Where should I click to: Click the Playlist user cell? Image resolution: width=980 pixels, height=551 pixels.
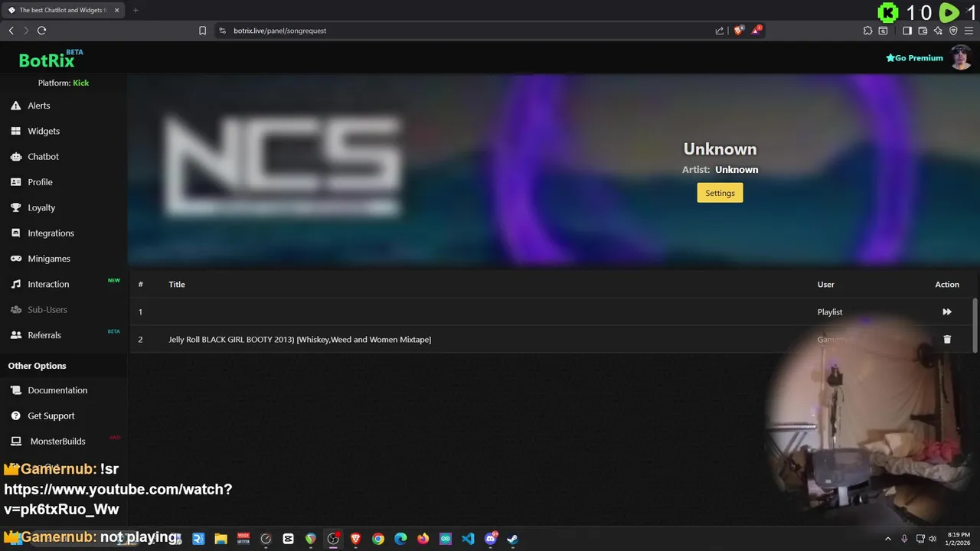click(x=830, y=311)
